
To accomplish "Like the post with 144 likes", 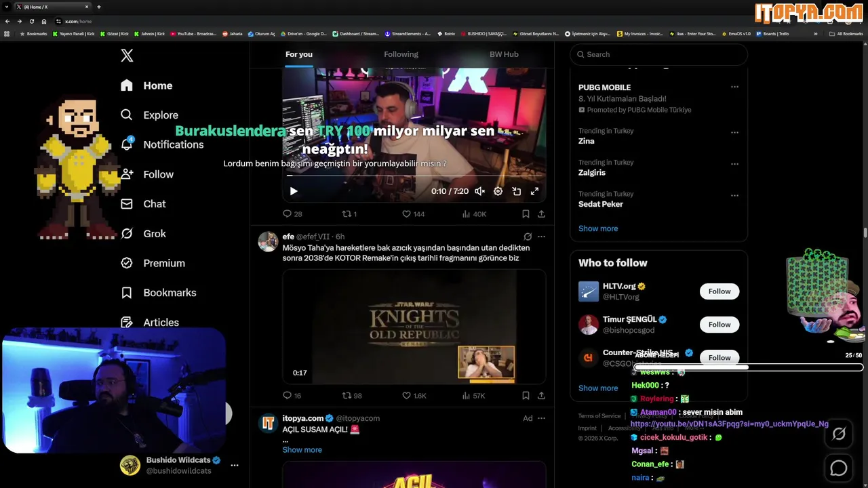I will pos(413,213).
